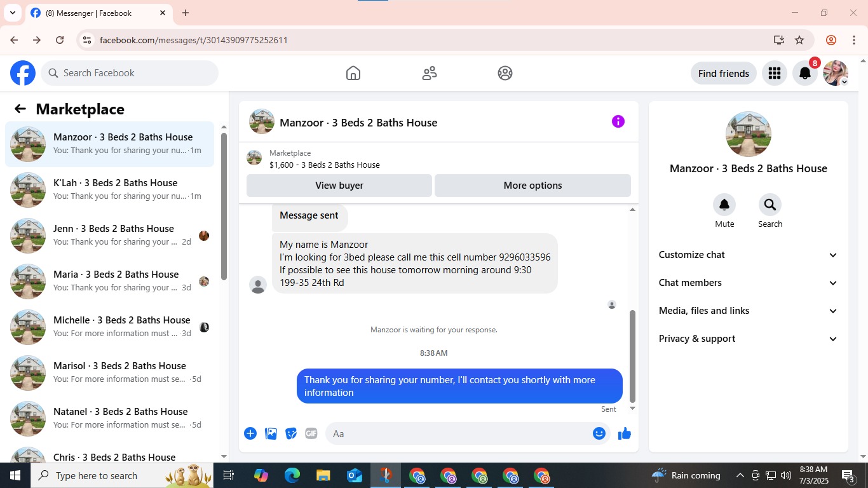The width and height of the screenshot is (868, 488).
Task: Open the $1,600 Marketplace listing link
Action: [x=324, y=165]
